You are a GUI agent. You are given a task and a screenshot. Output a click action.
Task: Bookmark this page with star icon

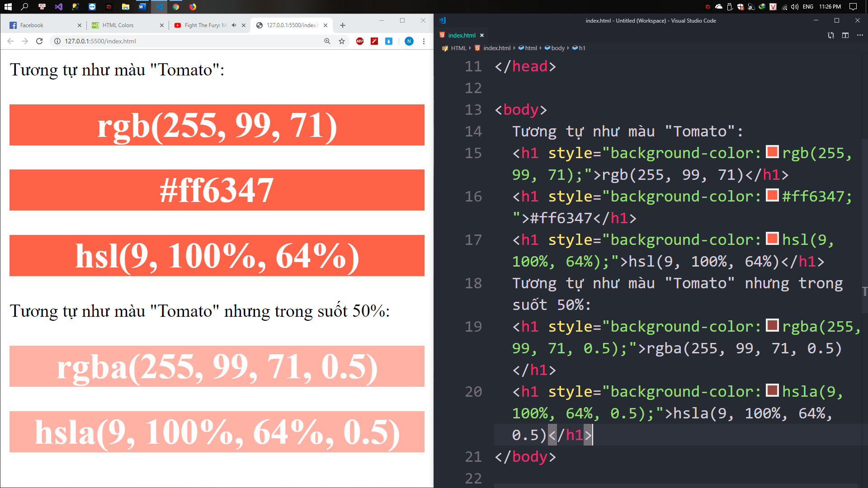(342, 41)
